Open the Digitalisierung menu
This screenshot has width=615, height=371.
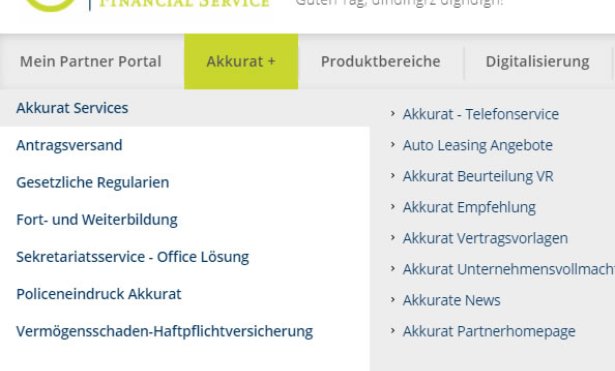coord(537,62)
